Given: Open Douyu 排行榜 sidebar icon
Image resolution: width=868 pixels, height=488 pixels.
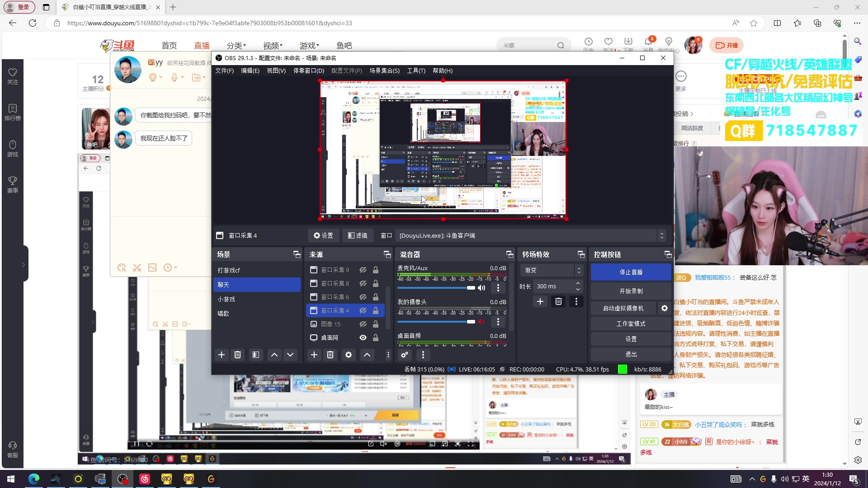Looking at the screenshot, I should 13,112.
